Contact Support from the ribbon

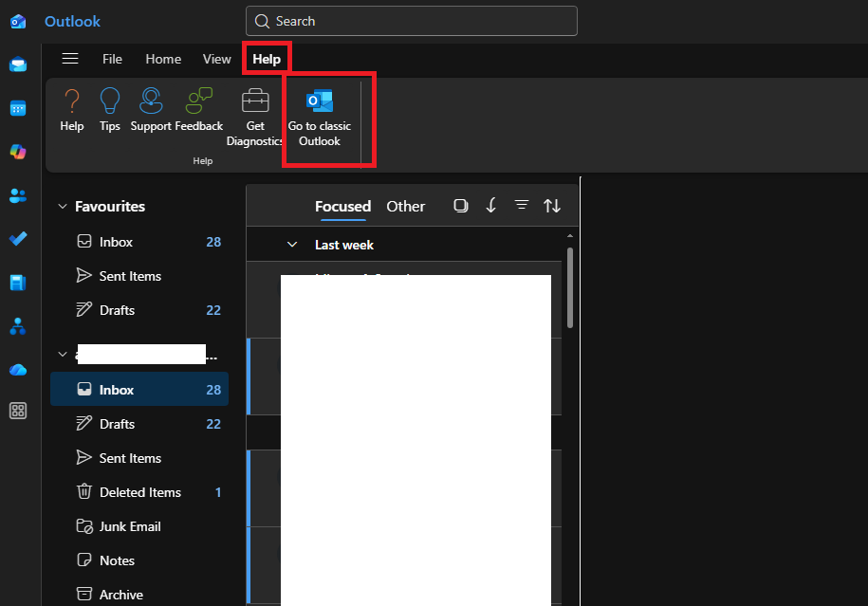151,110
